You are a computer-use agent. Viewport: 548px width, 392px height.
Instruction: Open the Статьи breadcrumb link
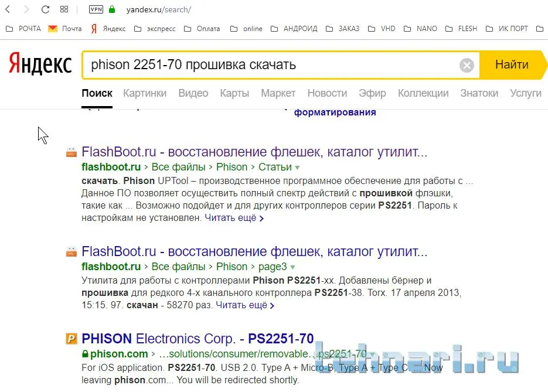click(275, 167)
